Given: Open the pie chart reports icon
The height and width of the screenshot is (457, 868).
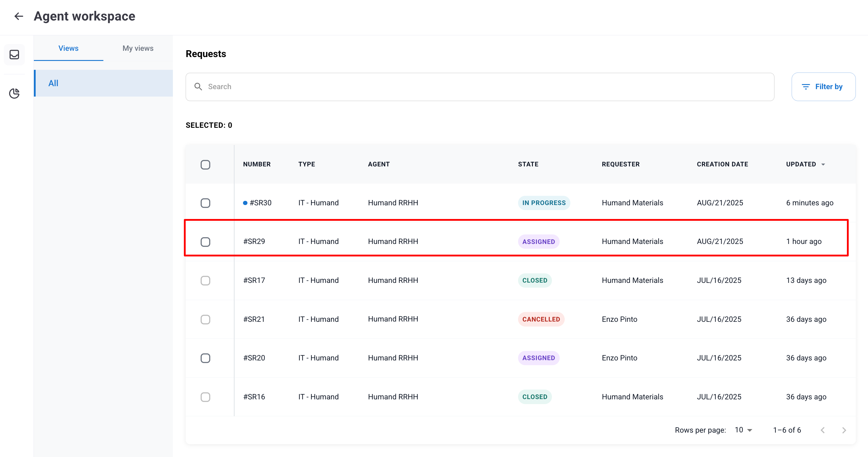Looking at the screenshot, I should (14, 93).
